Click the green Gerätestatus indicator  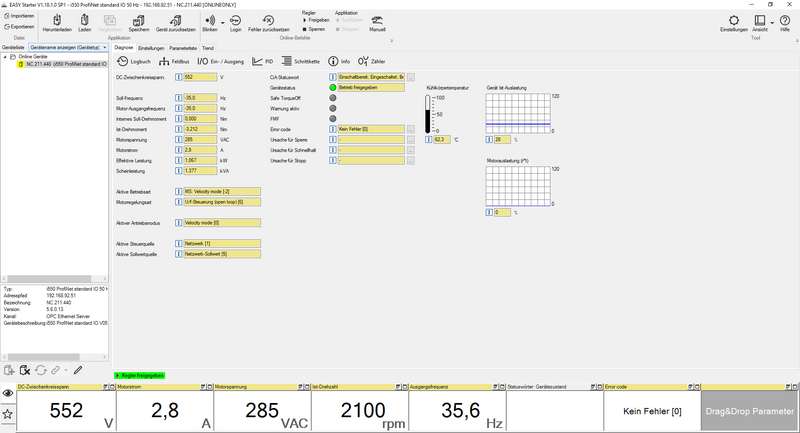pyautogui.click(x=333, y=88)
